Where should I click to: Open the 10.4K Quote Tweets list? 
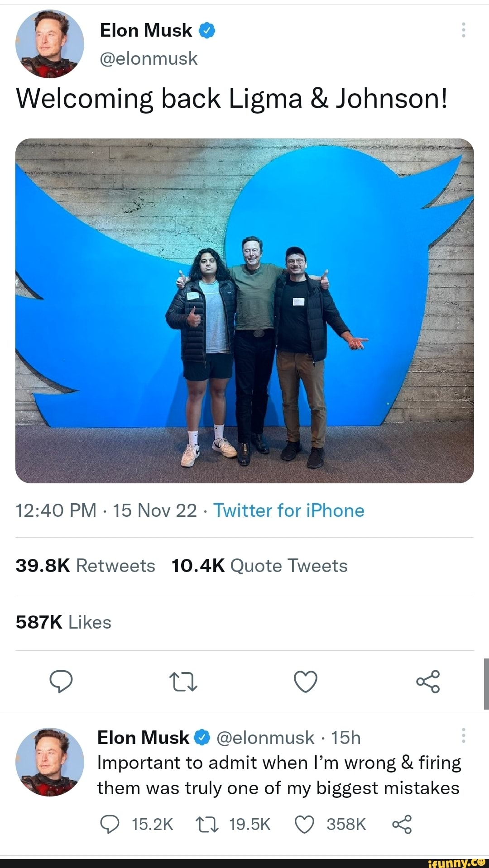(x=258, y=565)
